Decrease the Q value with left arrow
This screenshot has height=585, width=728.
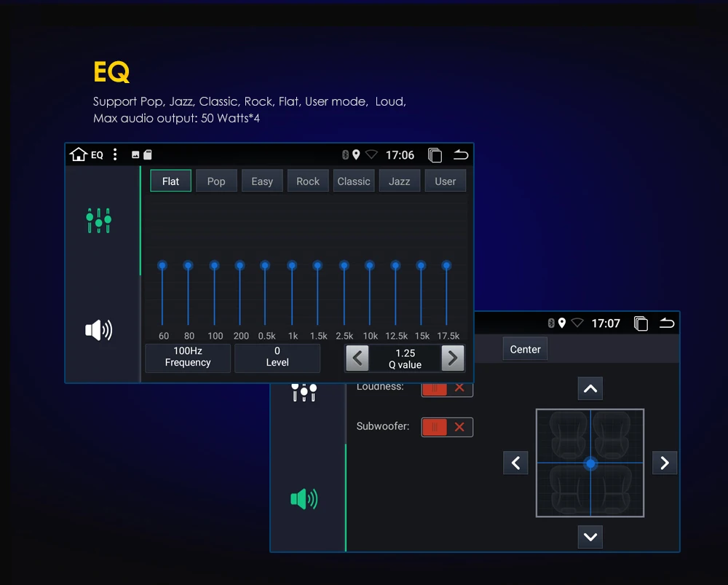(357, 358)
